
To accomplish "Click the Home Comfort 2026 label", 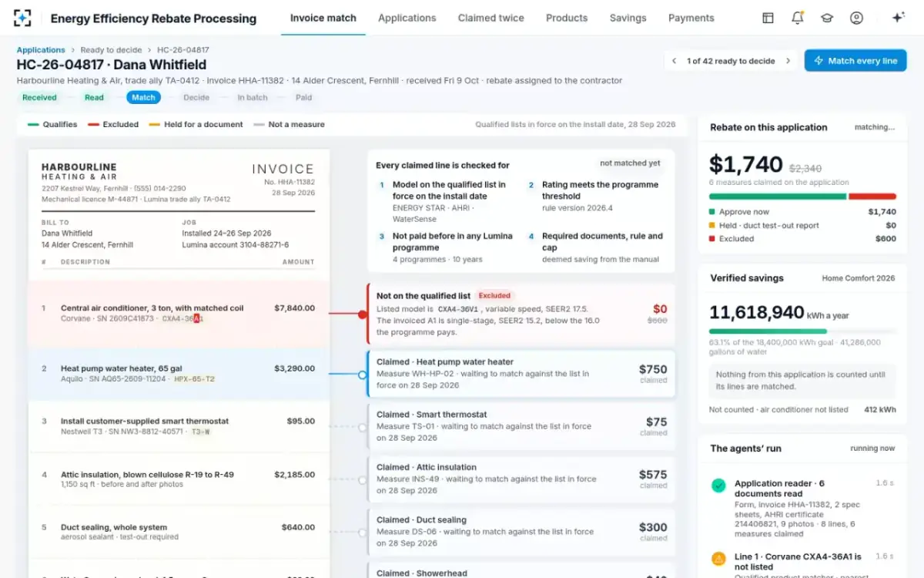I will pyautogui.click(x=859, y=278).
